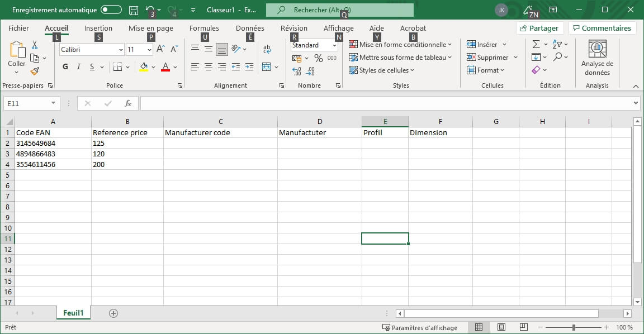
Task: Open sort and filter AZ icon
Action: tap(557, 44)
